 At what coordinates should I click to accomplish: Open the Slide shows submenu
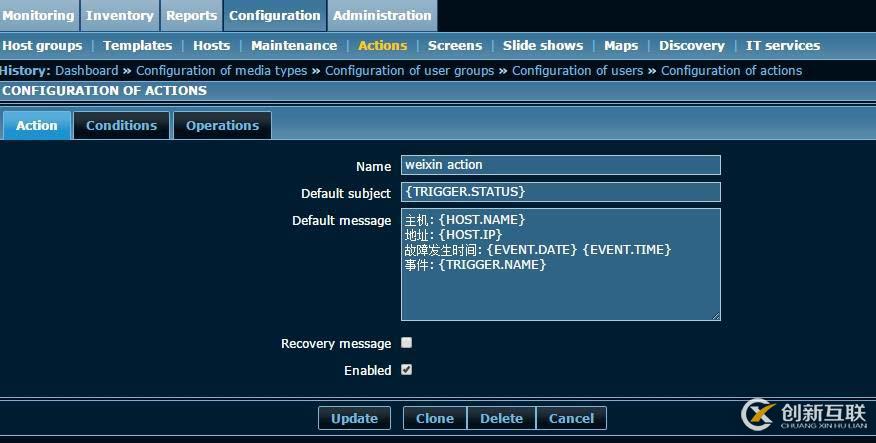click(543, 46)
